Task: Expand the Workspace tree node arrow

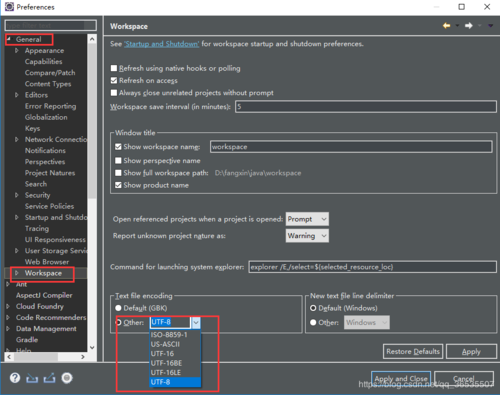Action: click(x=17, y=273)
